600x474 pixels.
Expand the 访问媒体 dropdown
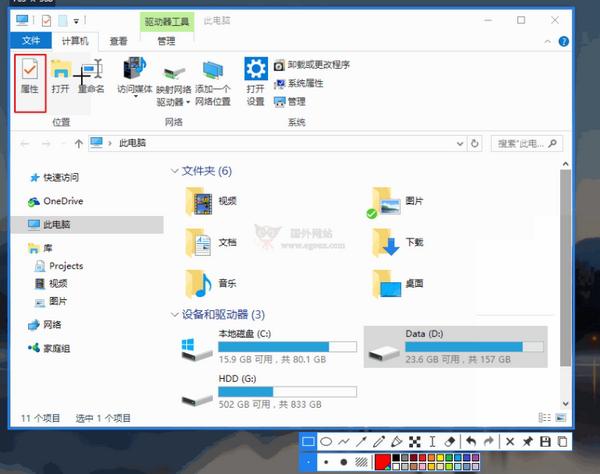[136, 96]
